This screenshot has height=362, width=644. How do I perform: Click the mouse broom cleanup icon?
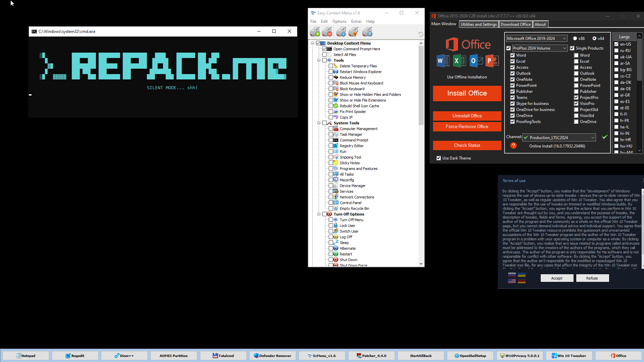tap(353, 32)
